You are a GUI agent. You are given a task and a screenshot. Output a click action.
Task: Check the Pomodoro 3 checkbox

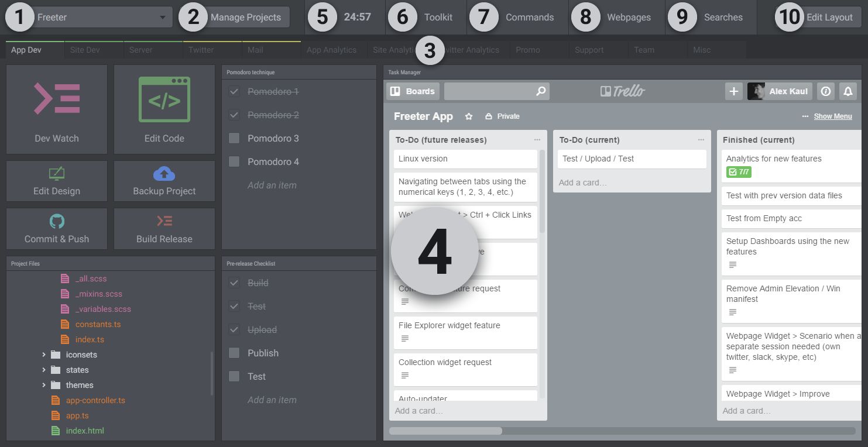(234, 139)
